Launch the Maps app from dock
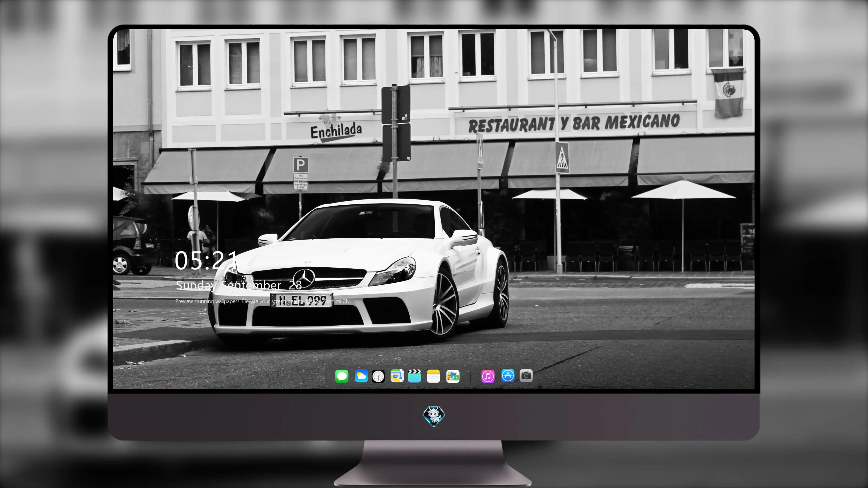Image resolution: width=868 pixels, height=488 pixels. (397, 376)
